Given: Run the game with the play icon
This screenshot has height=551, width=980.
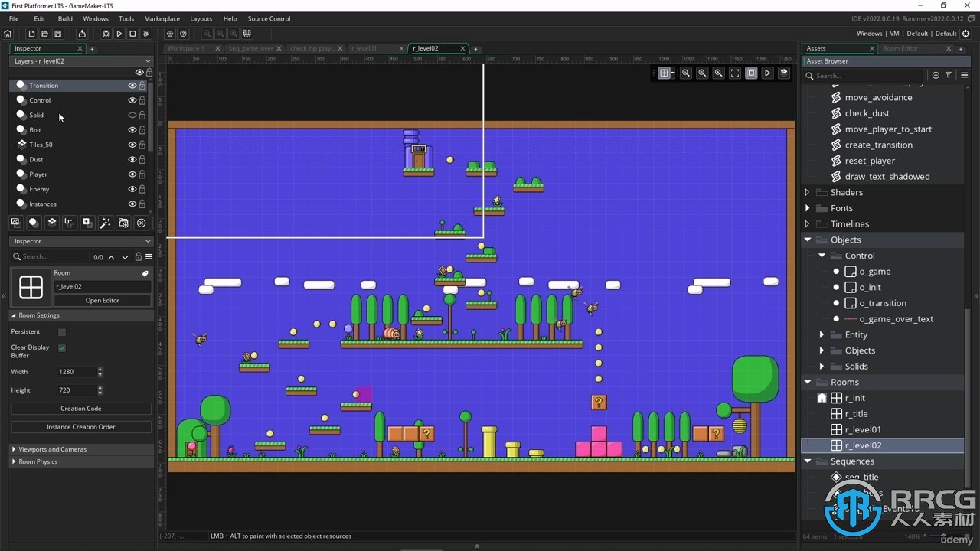Looking at the screenshot, I should pyautogui.click(x=119, y=34).
